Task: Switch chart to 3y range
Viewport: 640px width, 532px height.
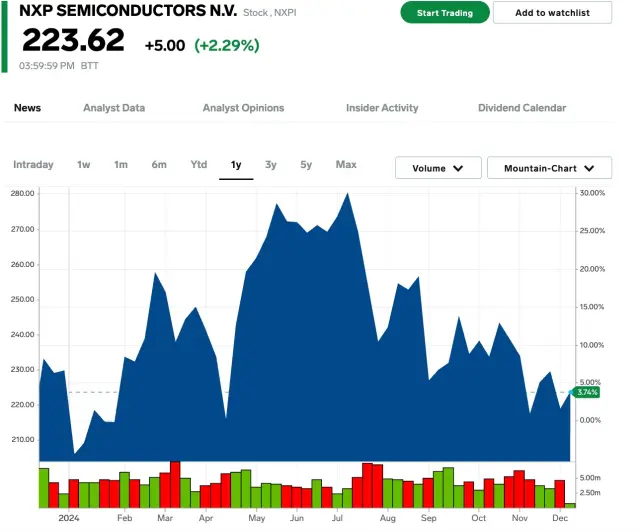Action: point(271,165)
